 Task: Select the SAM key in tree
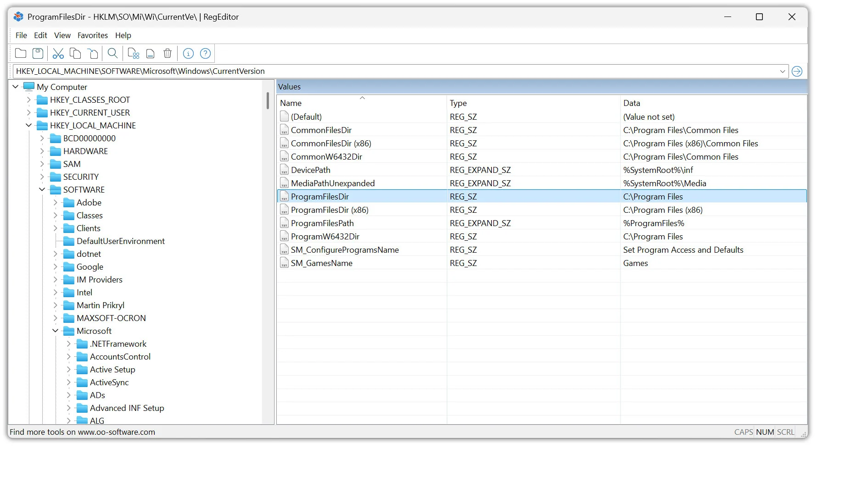(72, 164)
